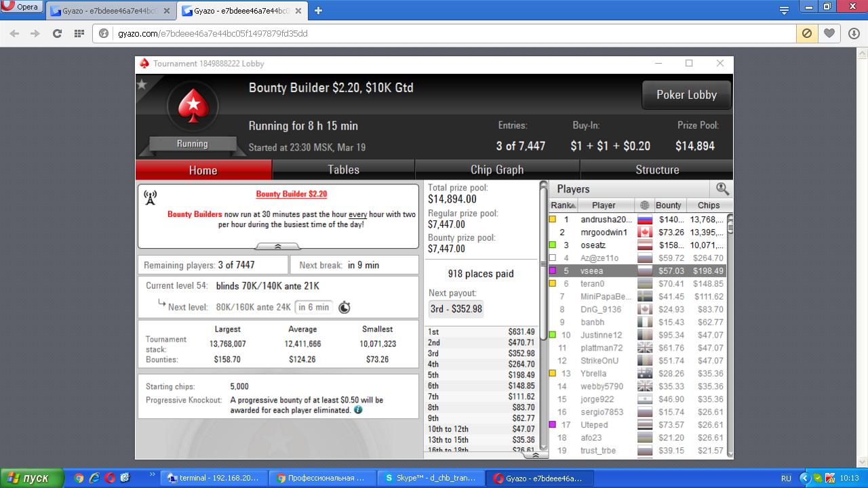
Task: Switch to the Tables tab
Action: tap(343, 169)
